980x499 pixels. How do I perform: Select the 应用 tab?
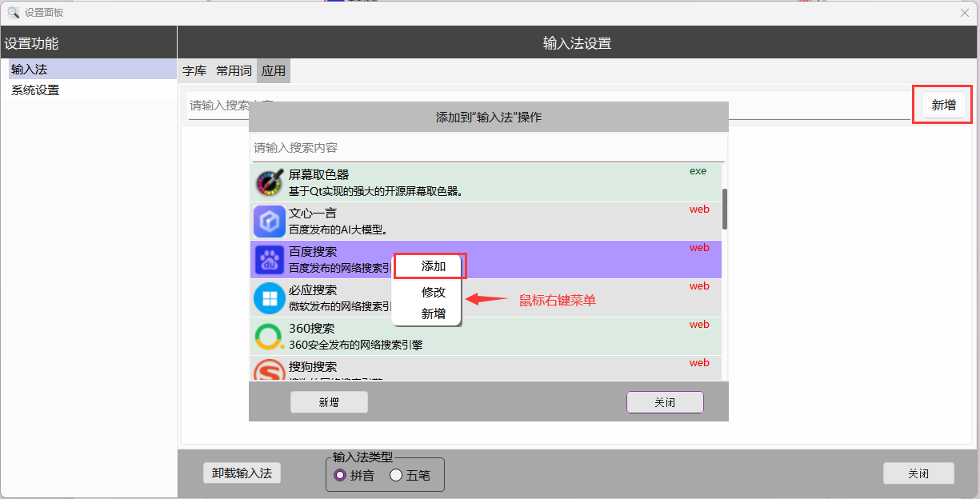(274, 70)
